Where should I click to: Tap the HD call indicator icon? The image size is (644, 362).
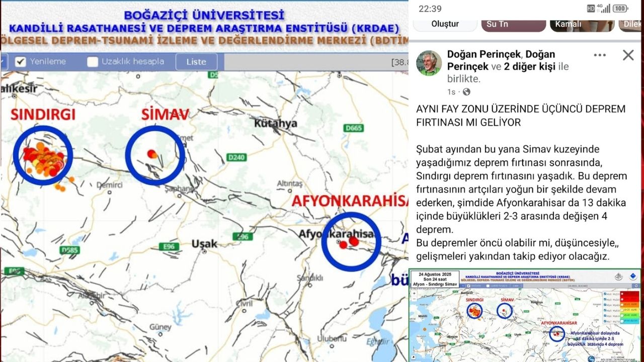coord(591,9)
